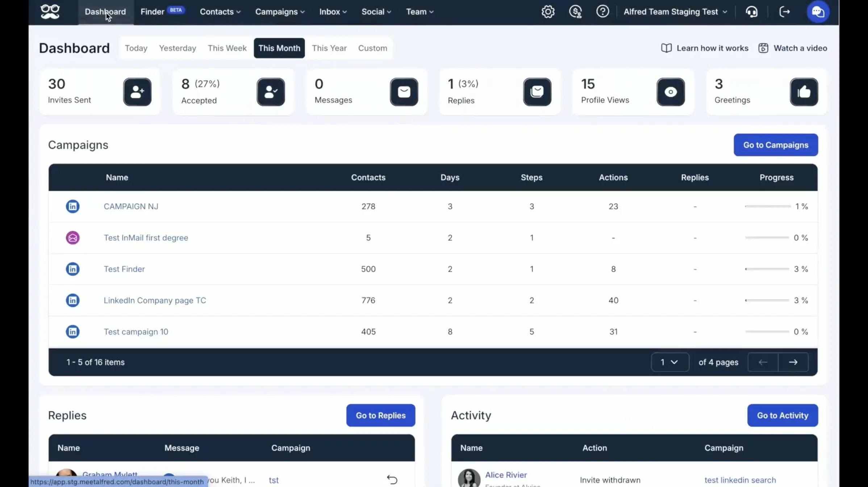The image size is (868, 487).
Task: Open the Alfred Team Staging Test dropdown
Action: point(675,12)
